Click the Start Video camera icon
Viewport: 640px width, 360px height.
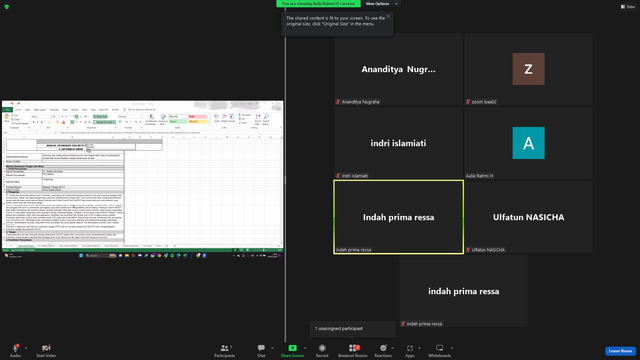coord(46,348)
